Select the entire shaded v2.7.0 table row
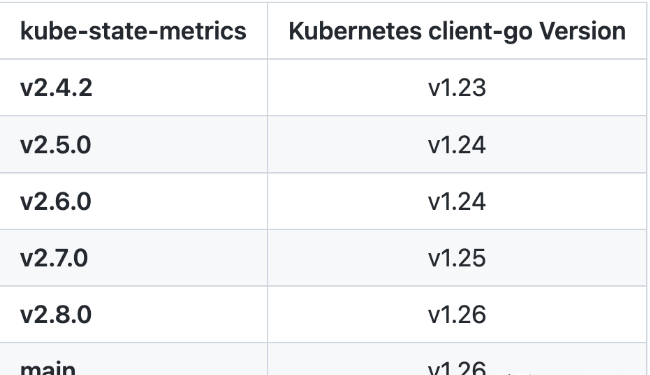Screen dimensions: 650x375 click(323, 258)
